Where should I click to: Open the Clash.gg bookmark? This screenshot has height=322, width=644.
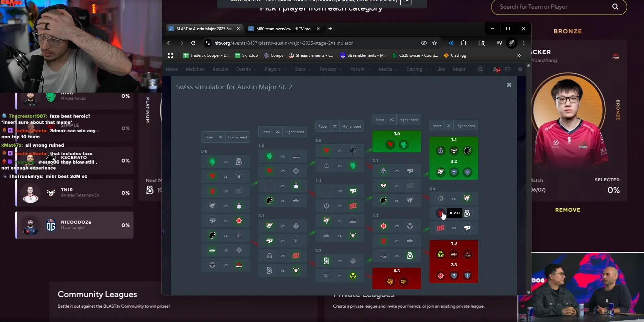455,55
